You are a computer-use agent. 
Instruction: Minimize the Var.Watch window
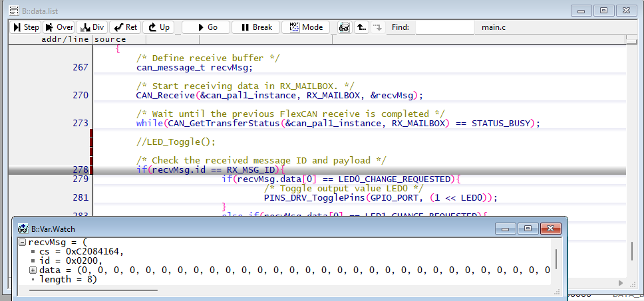(x=506, y=229)
